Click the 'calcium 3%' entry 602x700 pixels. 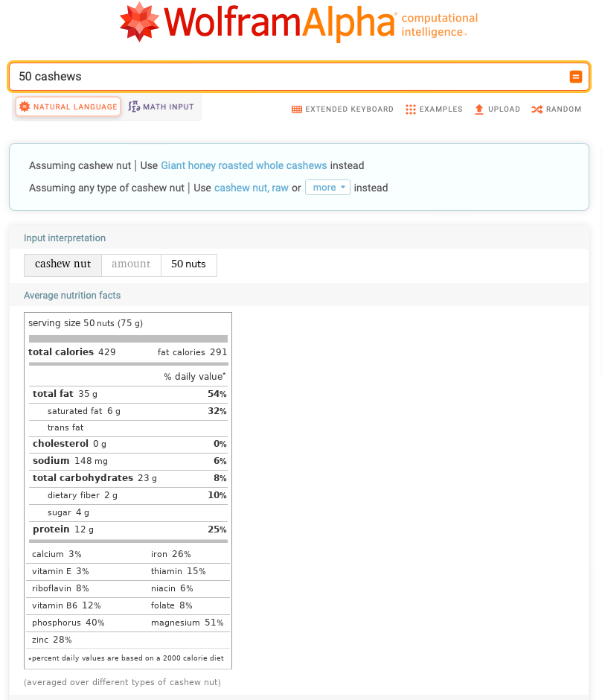point(57,554)
